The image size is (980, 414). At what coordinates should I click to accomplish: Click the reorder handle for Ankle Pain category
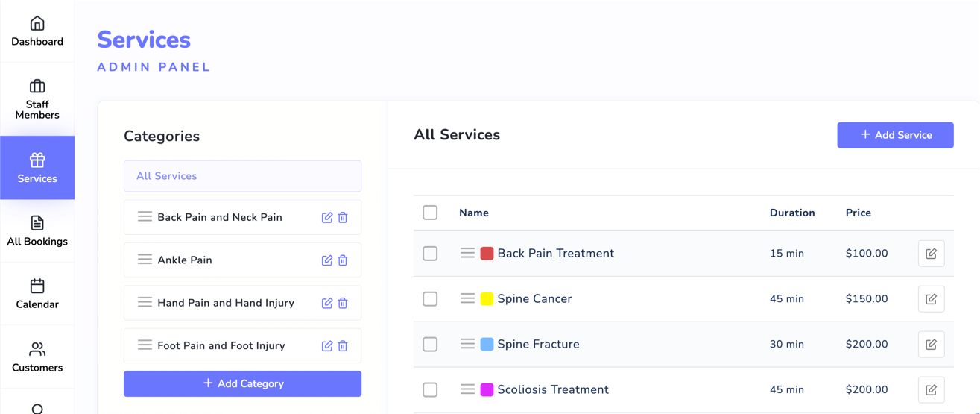145,260
